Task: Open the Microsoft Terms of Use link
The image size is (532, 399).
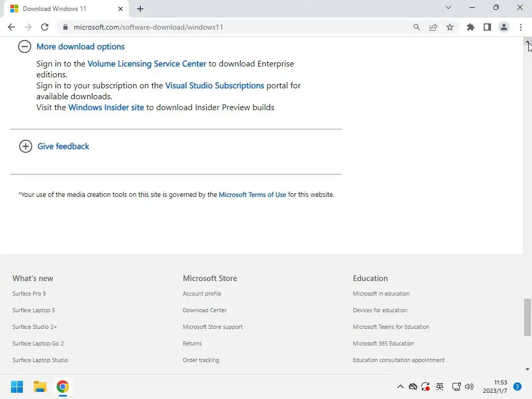Action: (x=252, y=194)
